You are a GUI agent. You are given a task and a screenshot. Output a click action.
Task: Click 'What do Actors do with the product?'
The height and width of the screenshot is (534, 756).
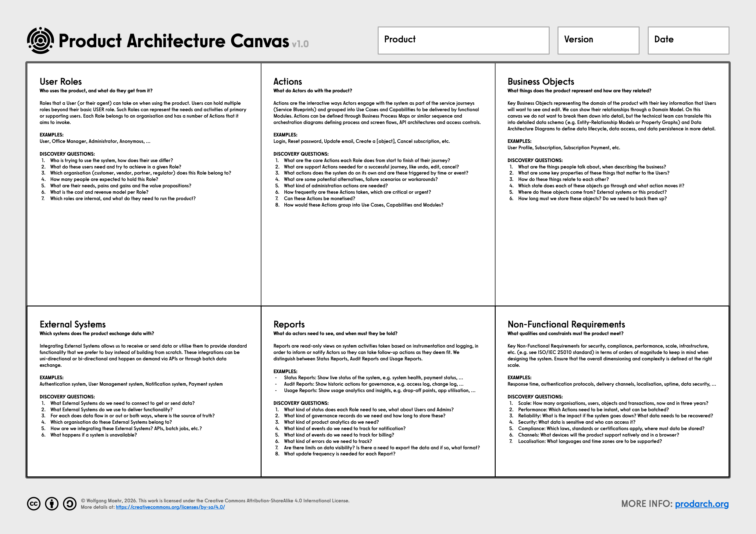click(312, 91)
